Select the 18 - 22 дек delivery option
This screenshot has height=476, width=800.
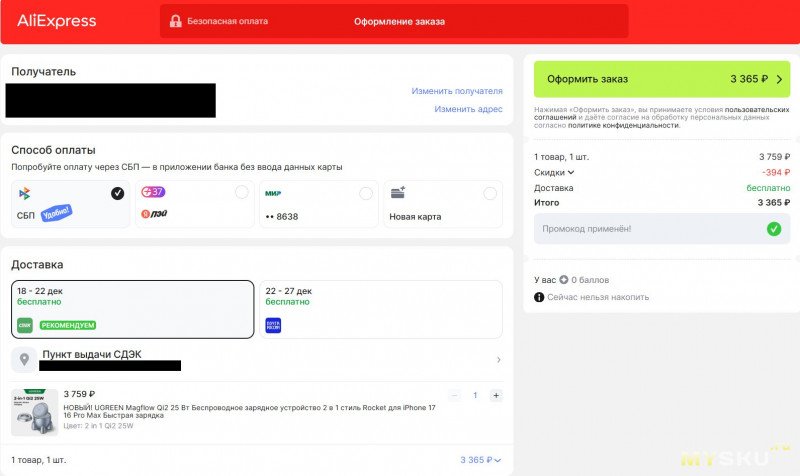tap(132, 308)
